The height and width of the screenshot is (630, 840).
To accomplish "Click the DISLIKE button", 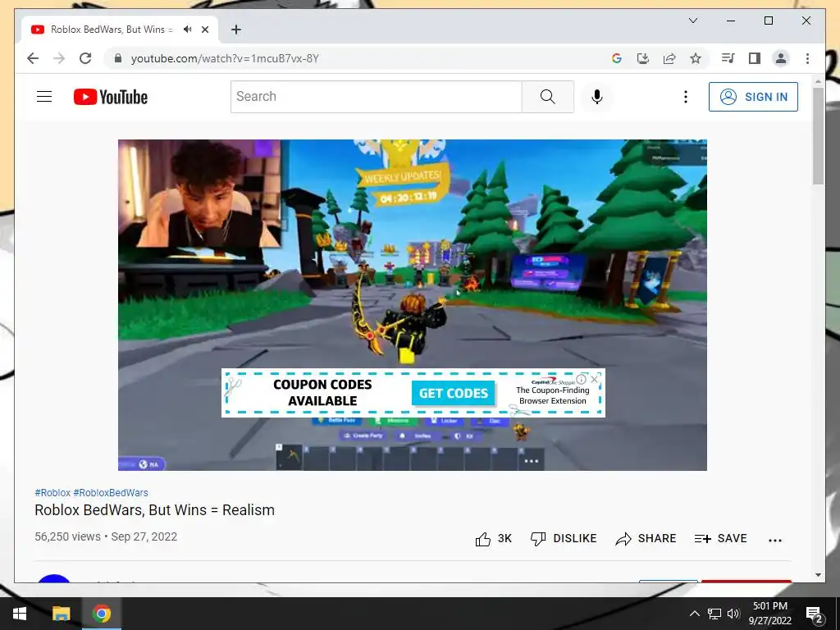I will point(563,538).
